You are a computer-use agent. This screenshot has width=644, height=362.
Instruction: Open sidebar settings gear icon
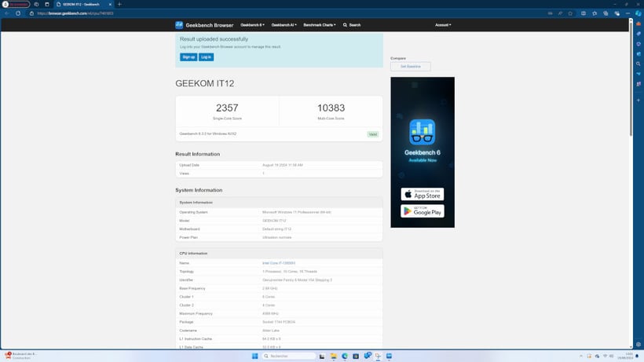[x=639, y=345]
